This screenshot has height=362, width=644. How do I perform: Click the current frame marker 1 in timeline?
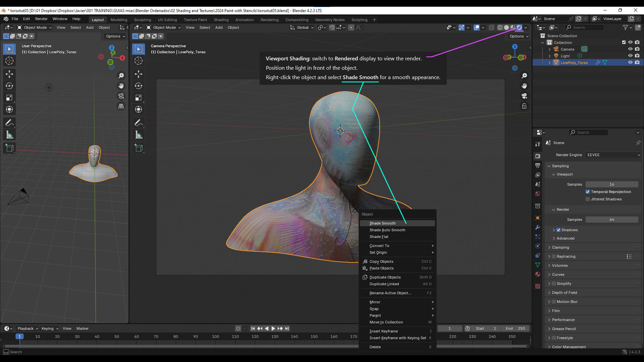(x=19, y=336)
